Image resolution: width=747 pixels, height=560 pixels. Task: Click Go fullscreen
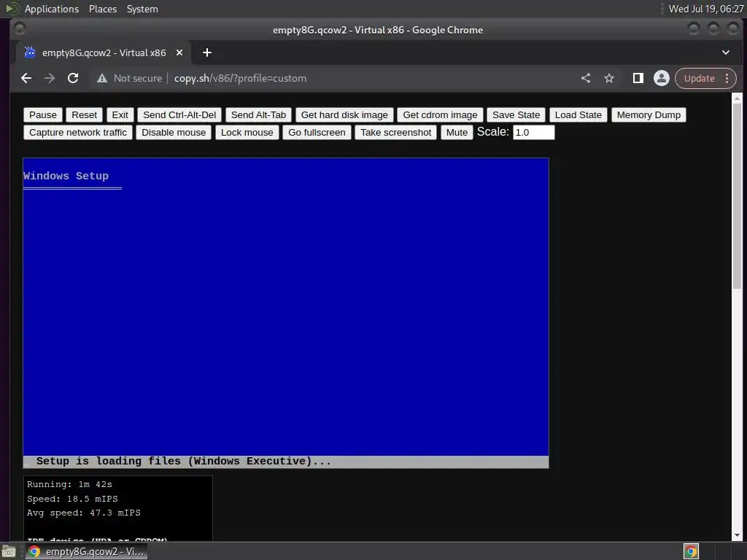coord(317,133)
